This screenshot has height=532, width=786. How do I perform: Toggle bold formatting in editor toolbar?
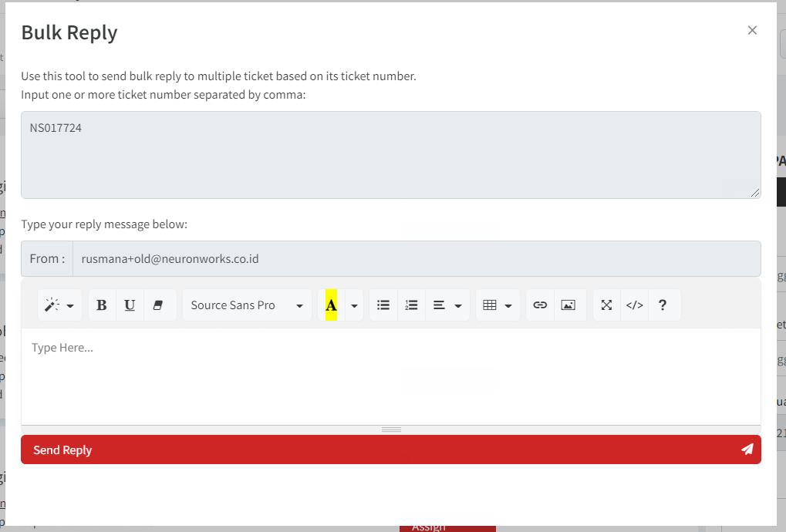102,305
